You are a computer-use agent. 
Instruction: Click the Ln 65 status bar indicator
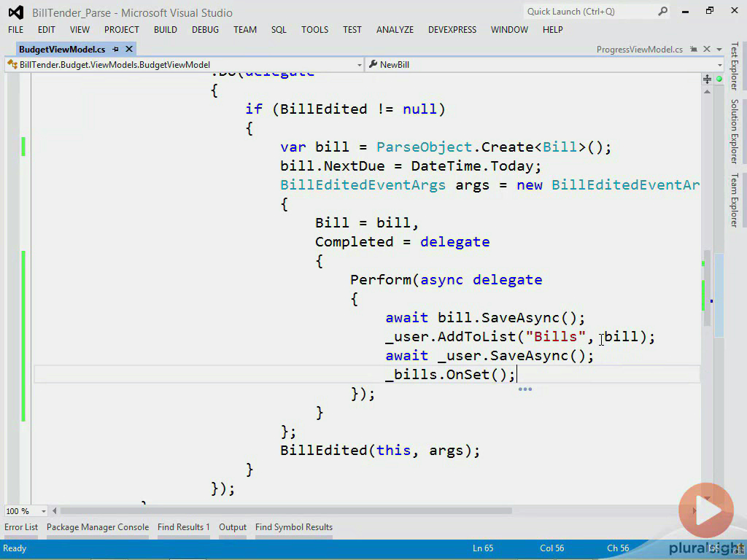(x=483, y=548)
